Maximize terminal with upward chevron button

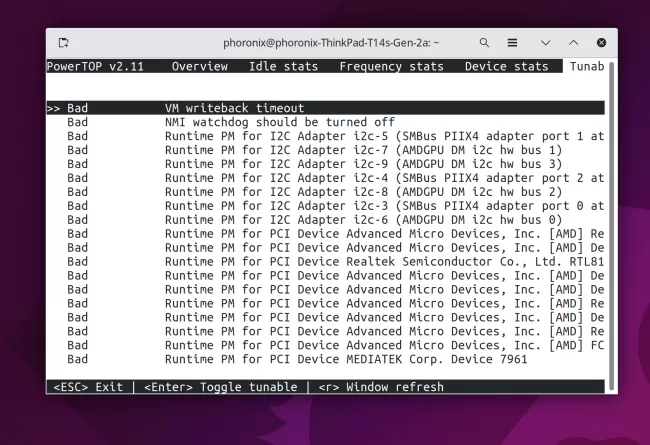click(573, 43)
